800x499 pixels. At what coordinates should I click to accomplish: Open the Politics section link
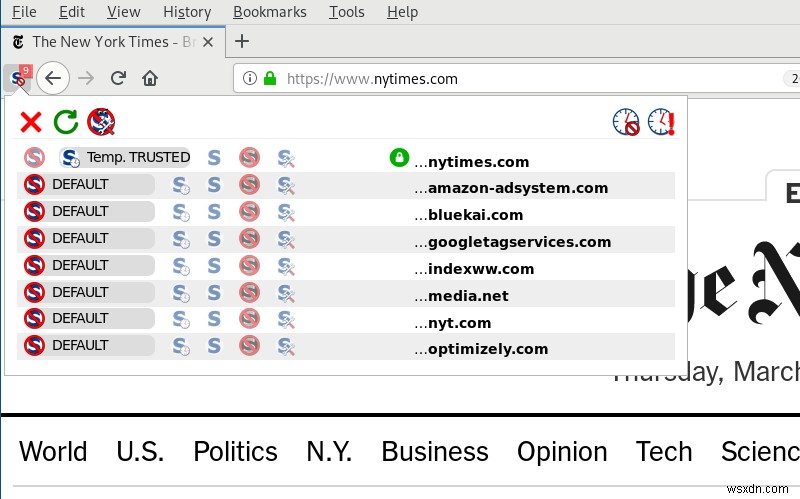coord(235,451)
